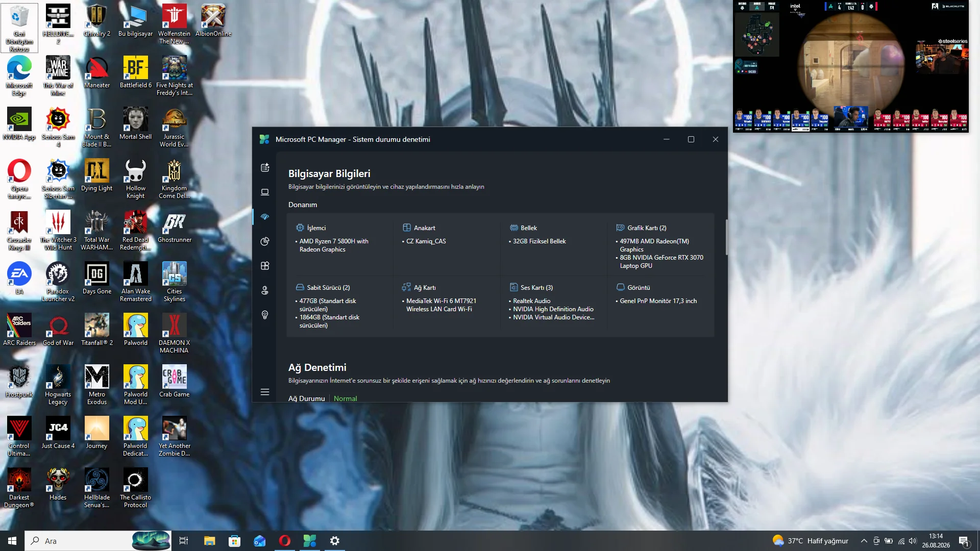Click the AMD Ryzen 7 5800H processor entry
980x551 pixels.
tap(334, 245)
